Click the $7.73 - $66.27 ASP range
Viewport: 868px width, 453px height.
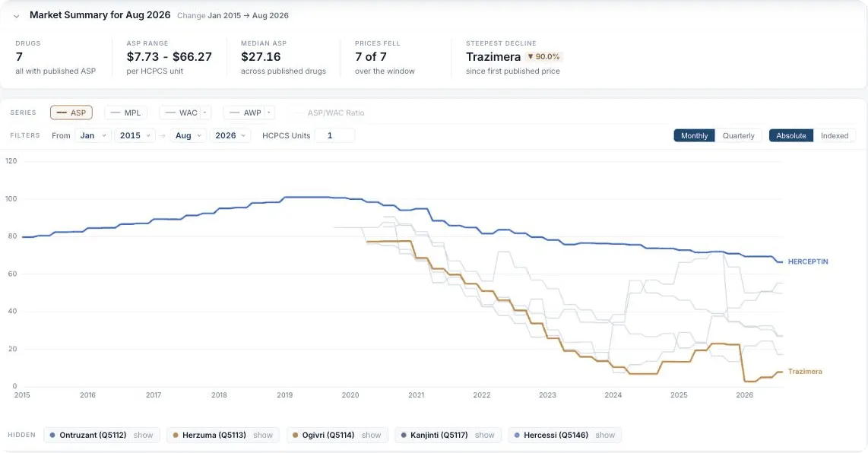(x=169, y=56)
